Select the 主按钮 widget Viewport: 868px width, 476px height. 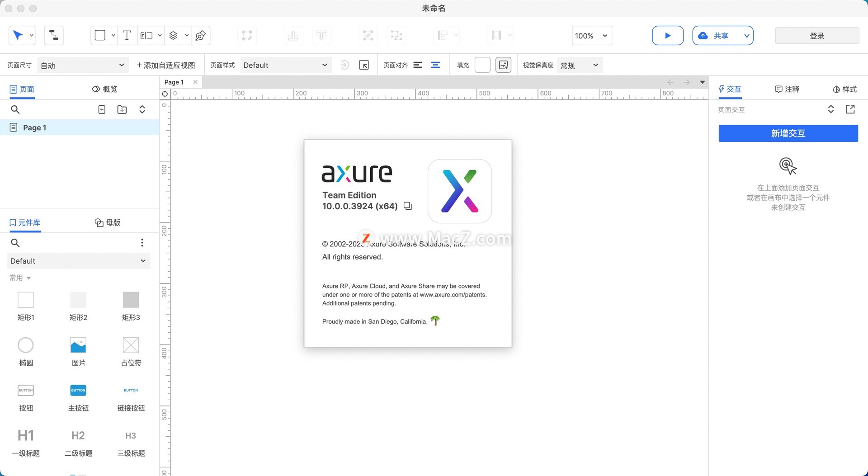[78, 397]
